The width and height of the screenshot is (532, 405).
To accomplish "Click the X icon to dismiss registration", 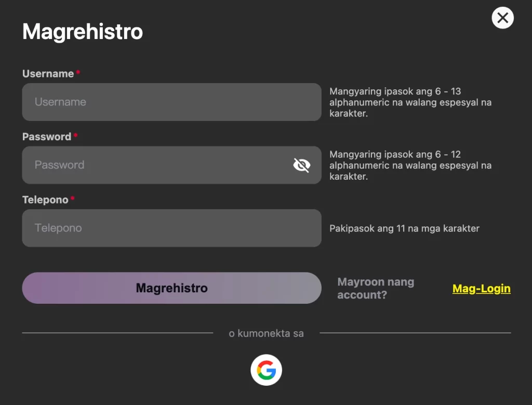I will point(502,18).
